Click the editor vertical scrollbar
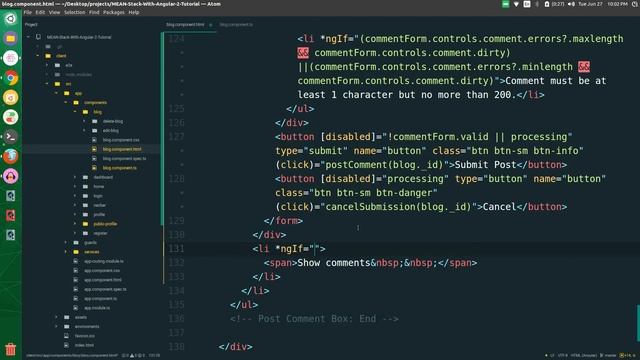This screenshot has height=360, width=640. click(638, 322)
